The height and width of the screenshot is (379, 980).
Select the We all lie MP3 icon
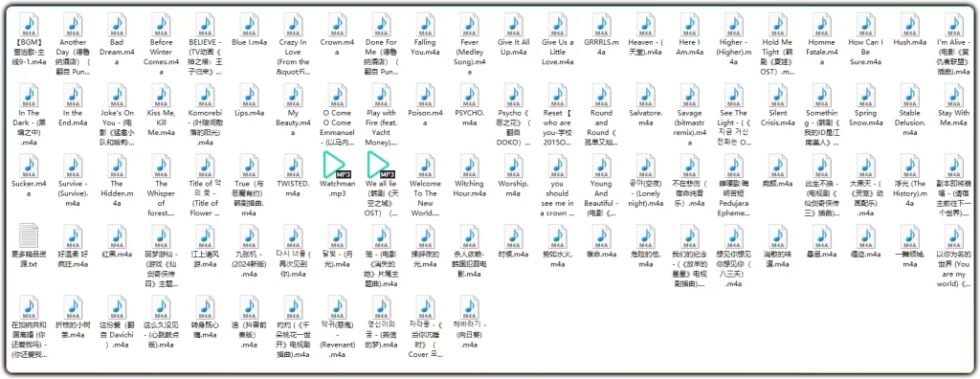381,166
